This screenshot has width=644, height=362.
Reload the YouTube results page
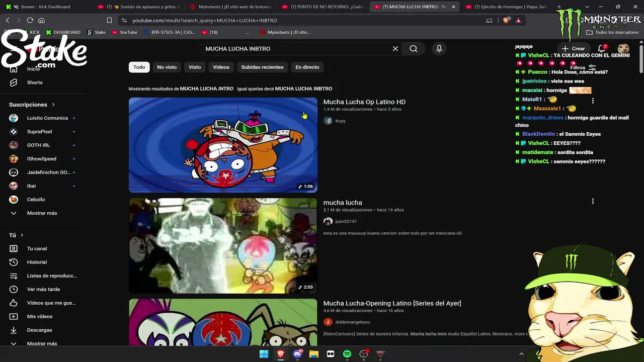(x=30, y=21)
